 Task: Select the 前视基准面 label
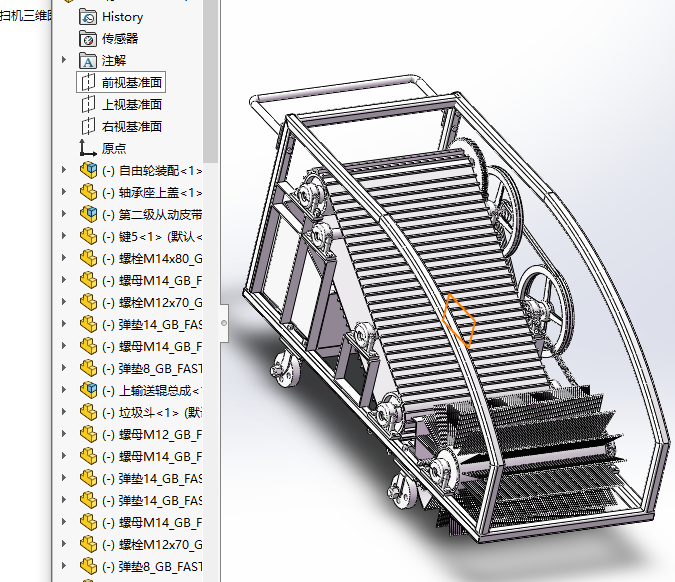[132, 83]
